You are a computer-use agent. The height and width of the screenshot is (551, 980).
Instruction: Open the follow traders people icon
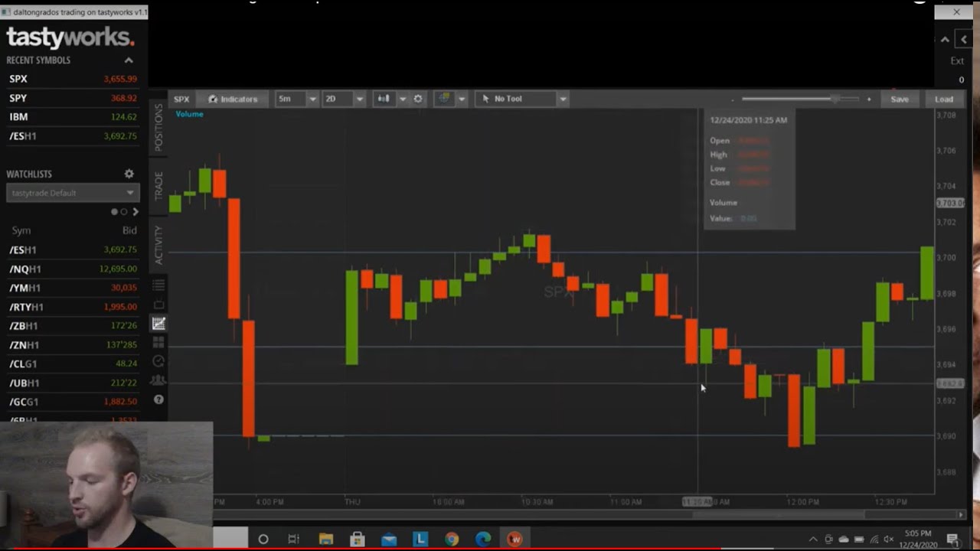158,380
